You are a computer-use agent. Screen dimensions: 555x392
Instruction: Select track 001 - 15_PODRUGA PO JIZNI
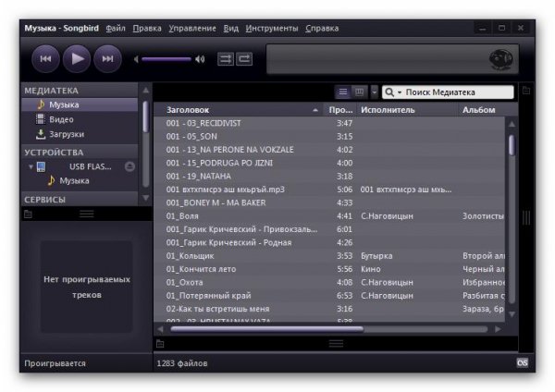point(329,163)
